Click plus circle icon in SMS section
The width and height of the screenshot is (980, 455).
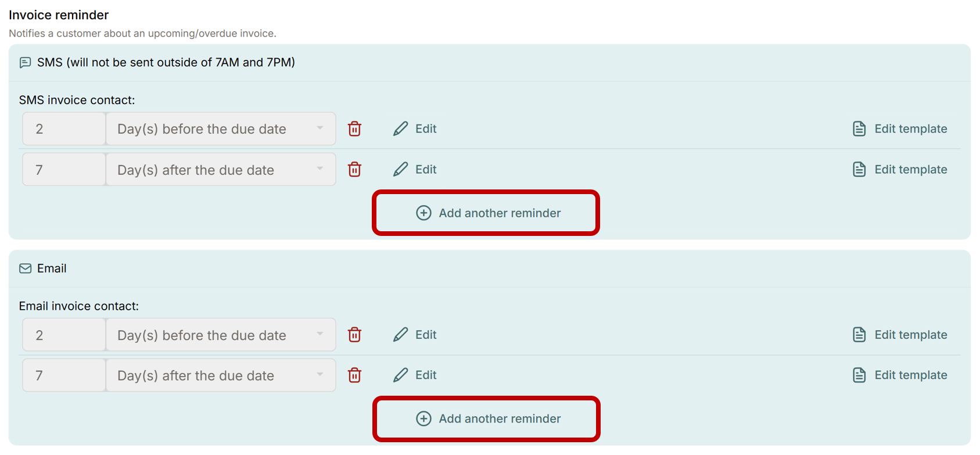[x=423, y=213]
